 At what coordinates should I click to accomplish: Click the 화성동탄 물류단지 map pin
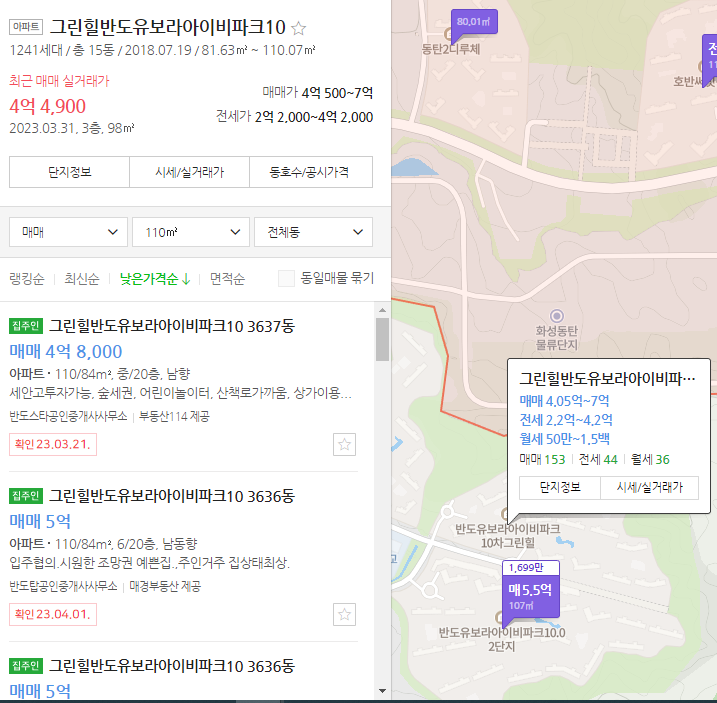(556, 316)
